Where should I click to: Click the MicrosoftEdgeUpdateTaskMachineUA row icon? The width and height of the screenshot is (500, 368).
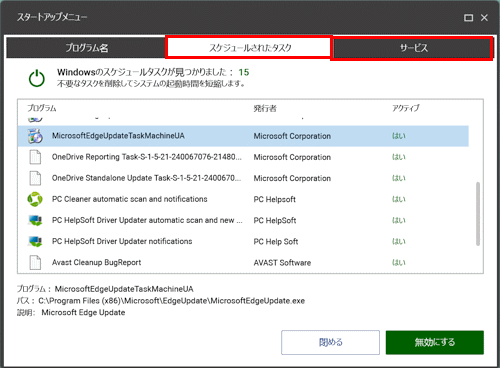(x=35, y=136)
